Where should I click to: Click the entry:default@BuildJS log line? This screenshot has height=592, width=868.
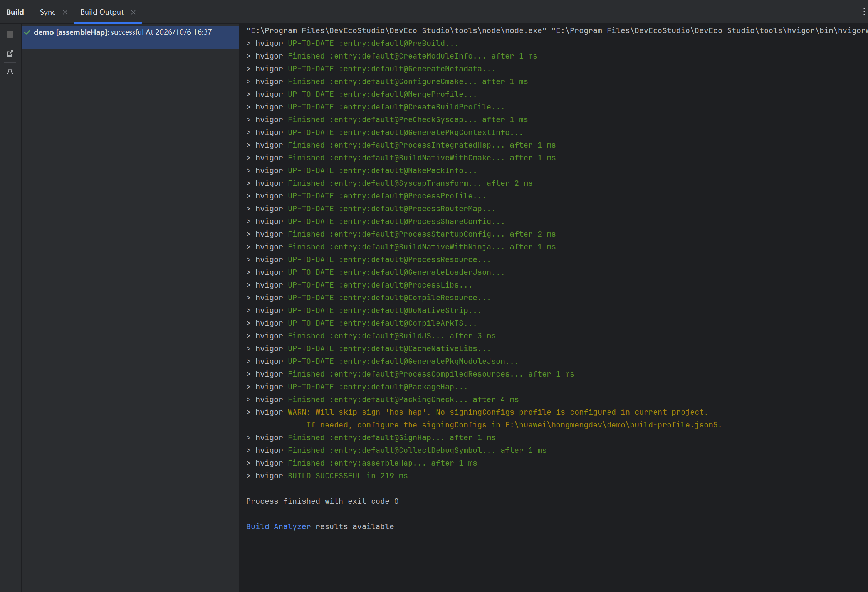[371, 336]
